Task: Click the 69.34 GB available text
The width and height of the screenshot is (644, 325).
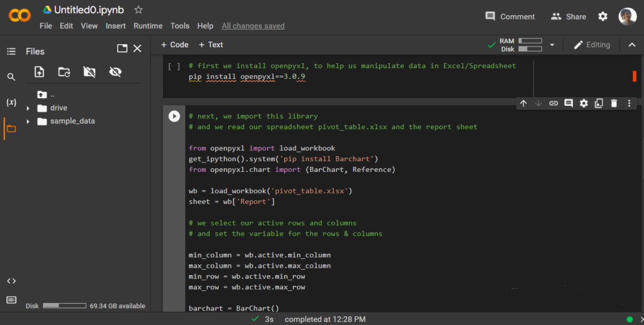Action: 118,305
